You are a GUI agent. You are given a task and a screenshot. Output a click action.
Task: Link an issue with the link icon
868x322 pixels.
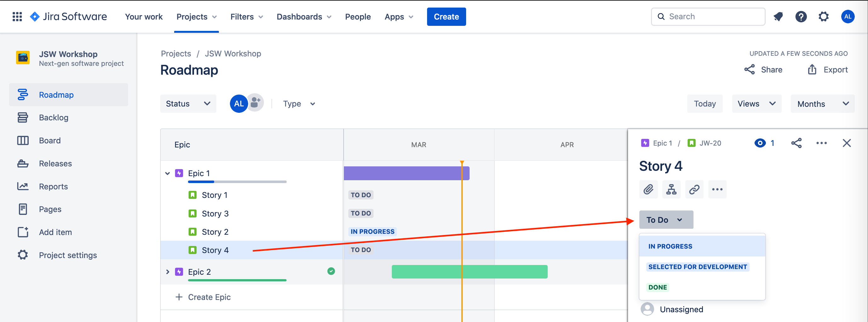coord(694,189)
